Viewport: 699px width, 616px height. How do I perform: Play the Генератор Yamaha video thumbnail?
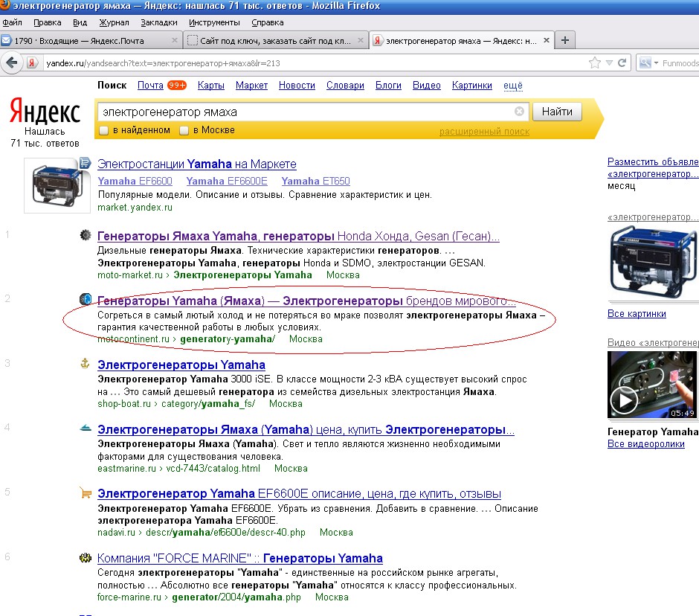click(652, 385)
